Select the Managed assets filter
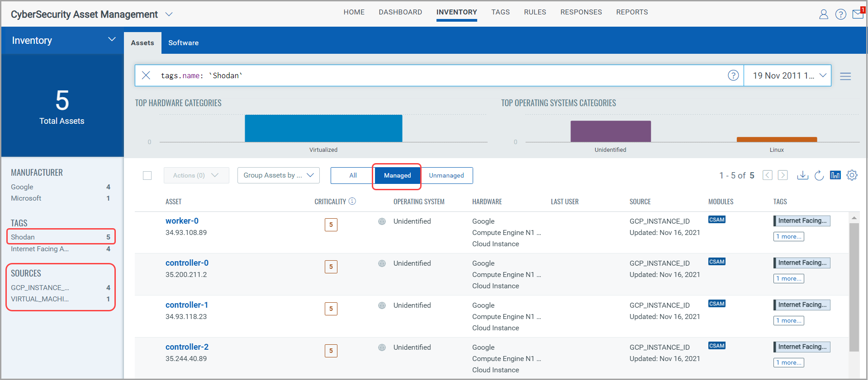The width and height of the screenshot is (868, 380). tap(397, 175)
